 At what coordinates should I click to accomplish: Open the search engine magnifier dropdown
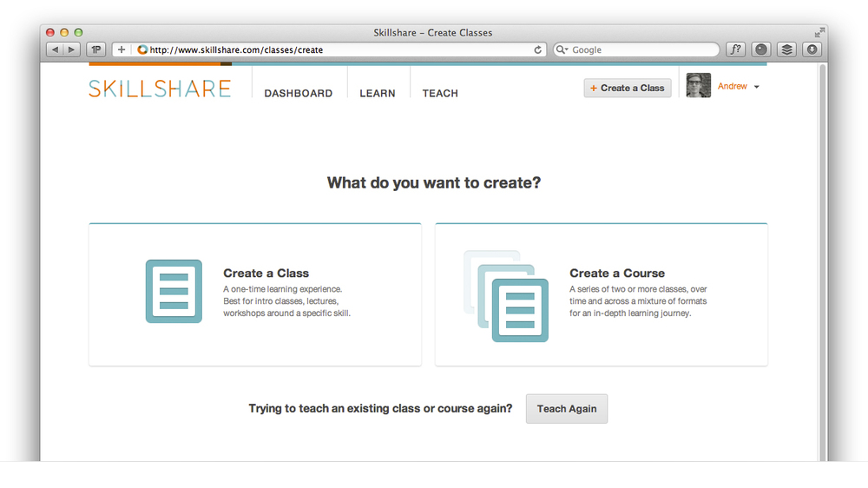click(562, 50)
